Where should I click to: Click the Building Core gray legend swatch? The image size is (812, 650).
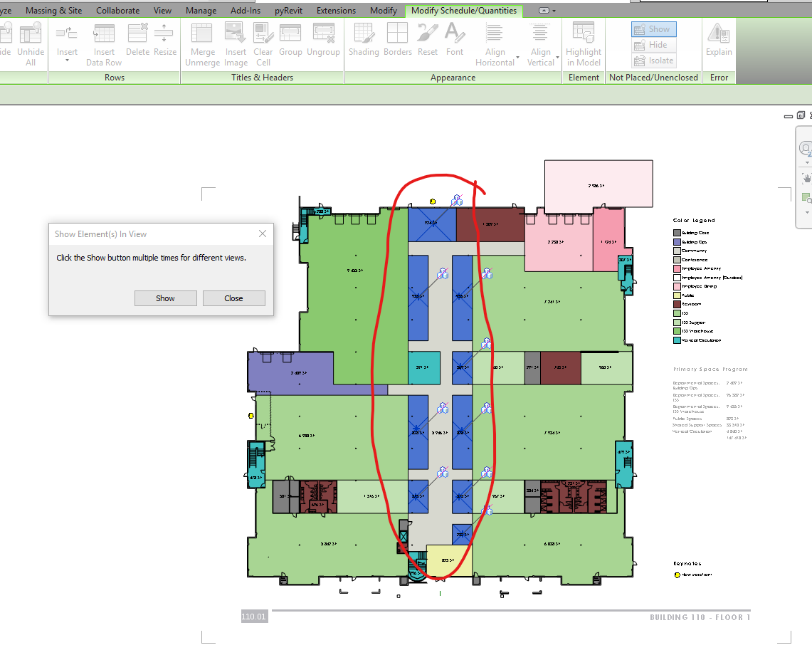[676, 233]
